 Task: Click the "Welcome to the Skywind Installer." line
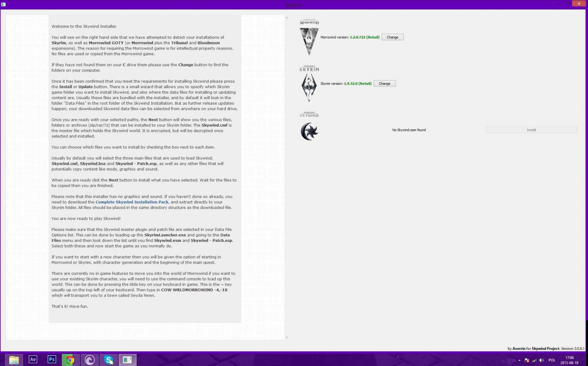84,26
